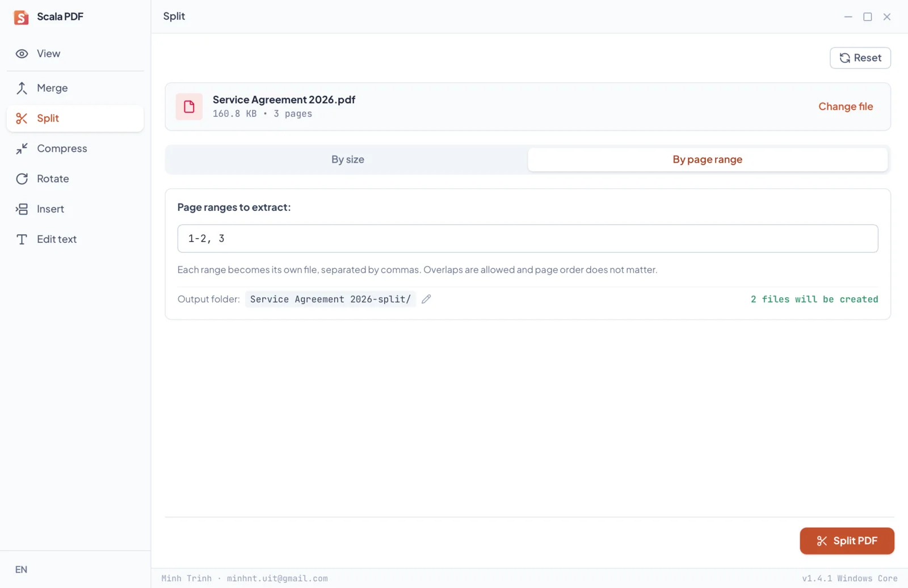This screenshot has height=588, width=908.
Task: Click the EN language selector
Action: 21,569
